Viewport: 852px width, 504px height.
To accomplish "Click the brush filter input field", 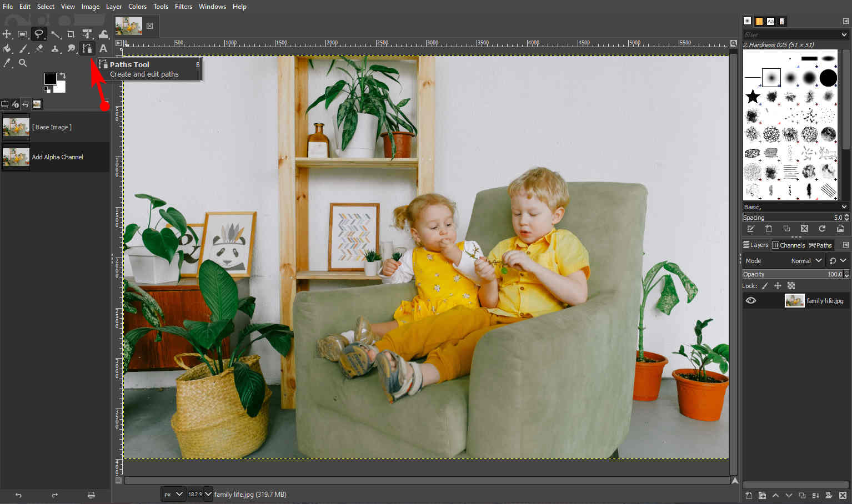I will coord(790,34).
